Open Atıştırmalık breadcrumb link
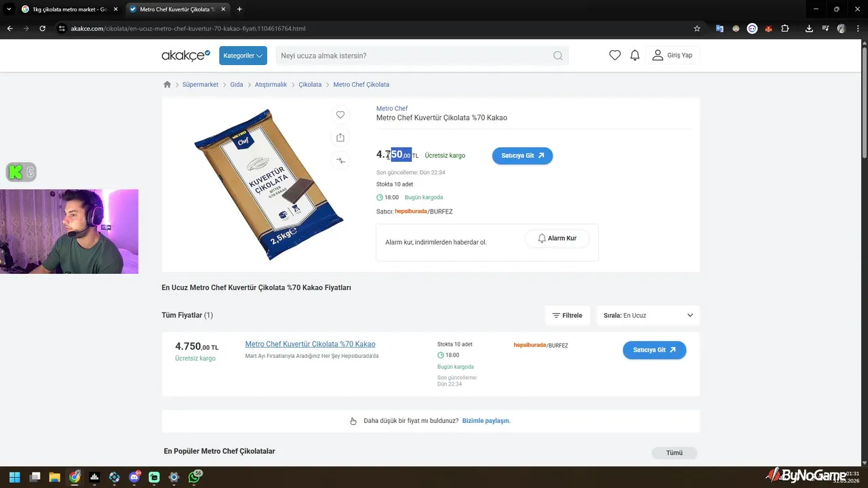 click(x=271, y=85)
